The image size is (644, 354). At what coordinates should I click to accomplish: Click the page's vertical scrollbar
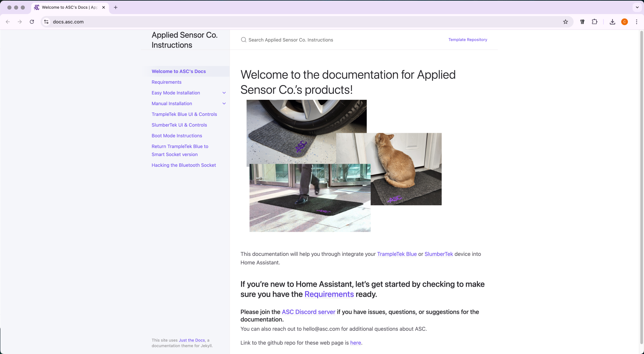641,167
